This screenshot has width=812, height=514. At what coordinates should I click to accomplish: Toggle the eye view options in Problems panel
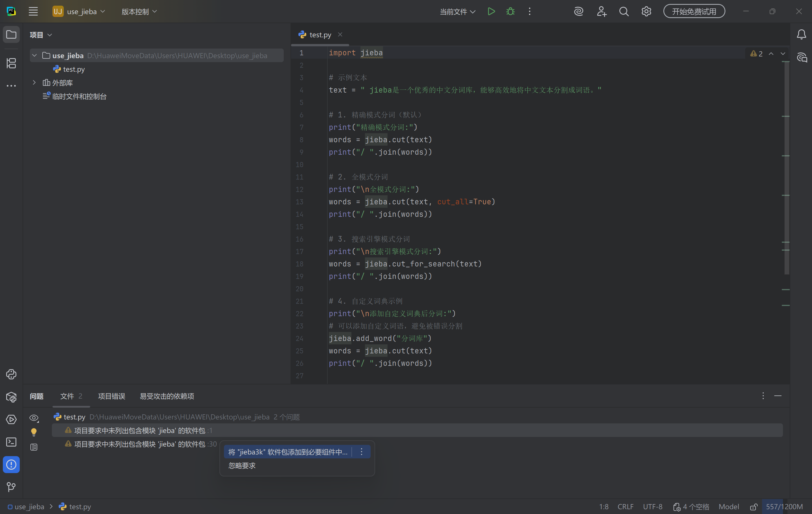coord(34,418)
